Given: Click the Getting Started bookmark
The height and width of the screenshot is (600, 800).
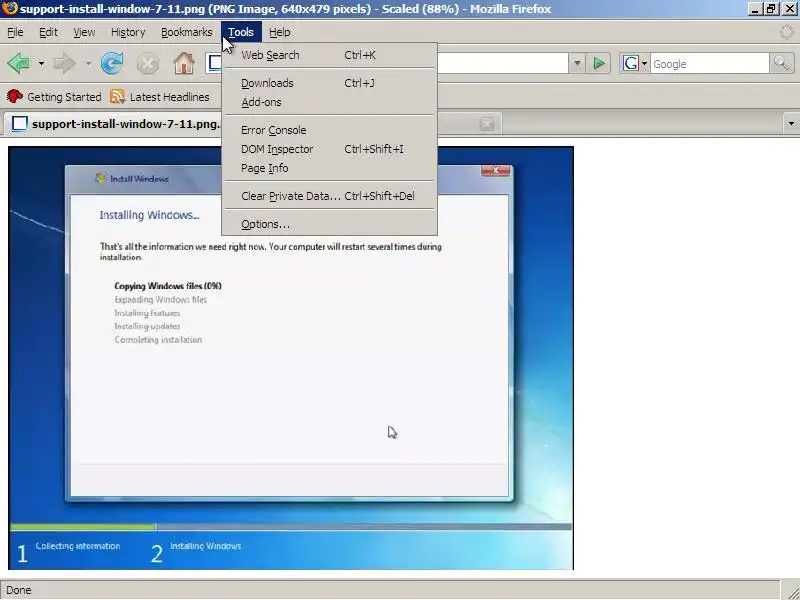Looking at the screenshot, I should pyautogui.click(x=54, y=96).
